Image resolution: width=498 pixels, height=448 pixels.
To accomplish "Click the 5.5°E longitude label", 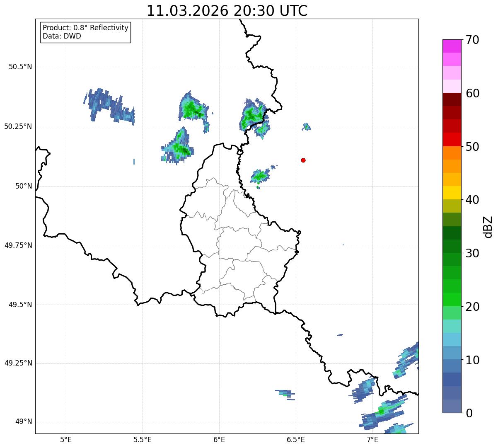I will [x=143, y=439].
